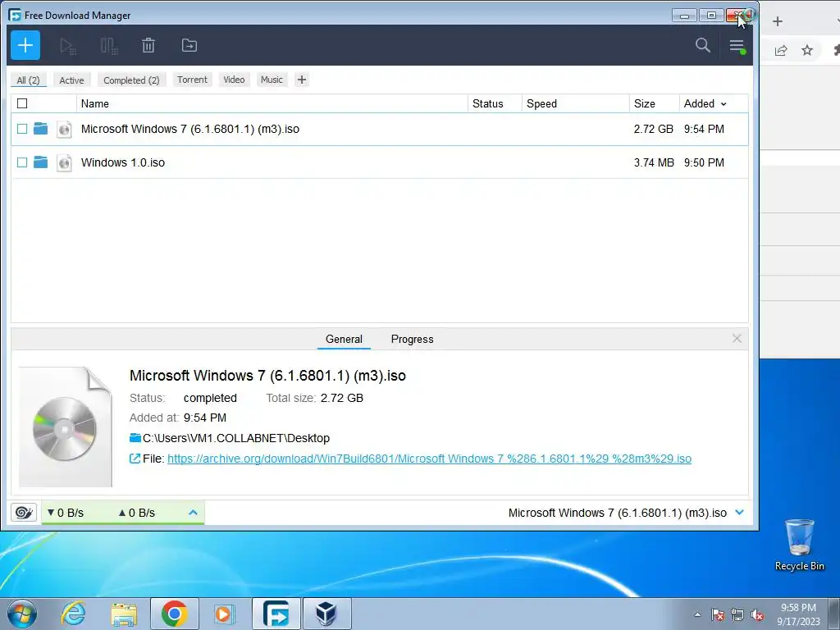840x630 pixels.
Task: Open folder icon for Windows 1.0.iso row
Action: pos(41,162)
